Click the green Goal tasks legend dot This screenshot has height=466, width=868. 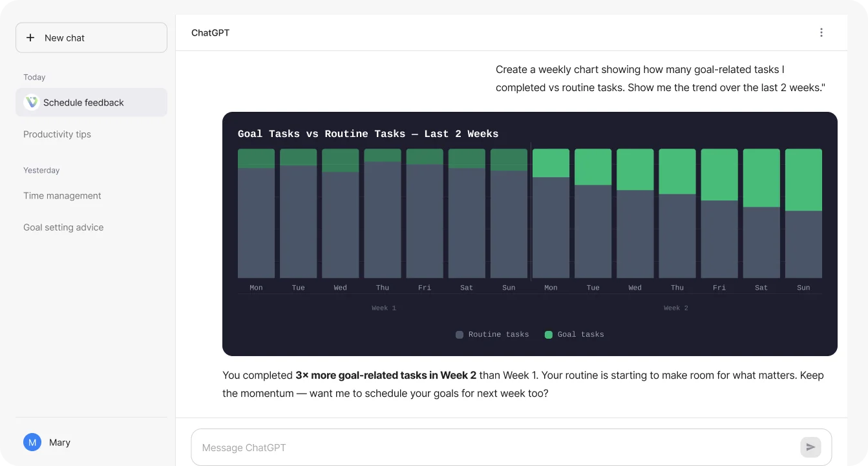pos(549,334)
